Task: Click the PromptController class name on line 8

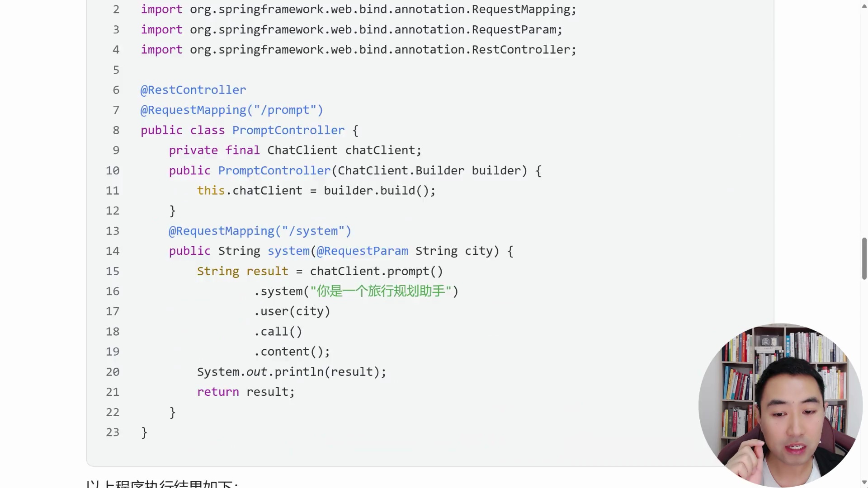Action: 288,130
